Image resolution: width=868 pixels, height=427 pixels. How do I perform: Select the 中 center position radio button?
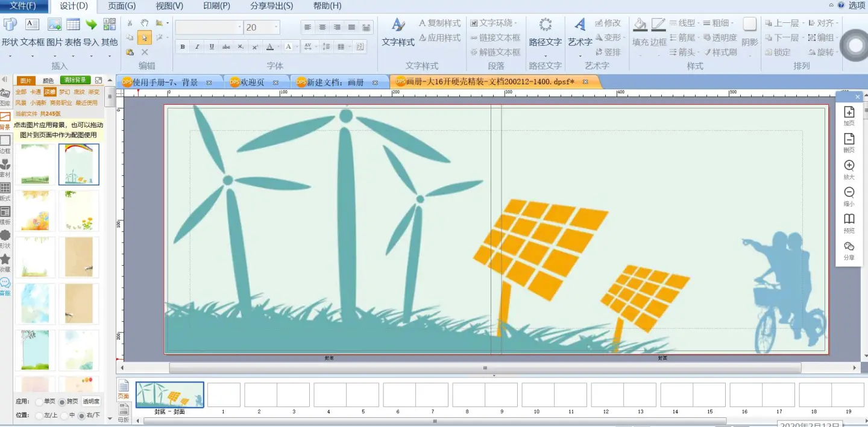[x=64, y=416]
